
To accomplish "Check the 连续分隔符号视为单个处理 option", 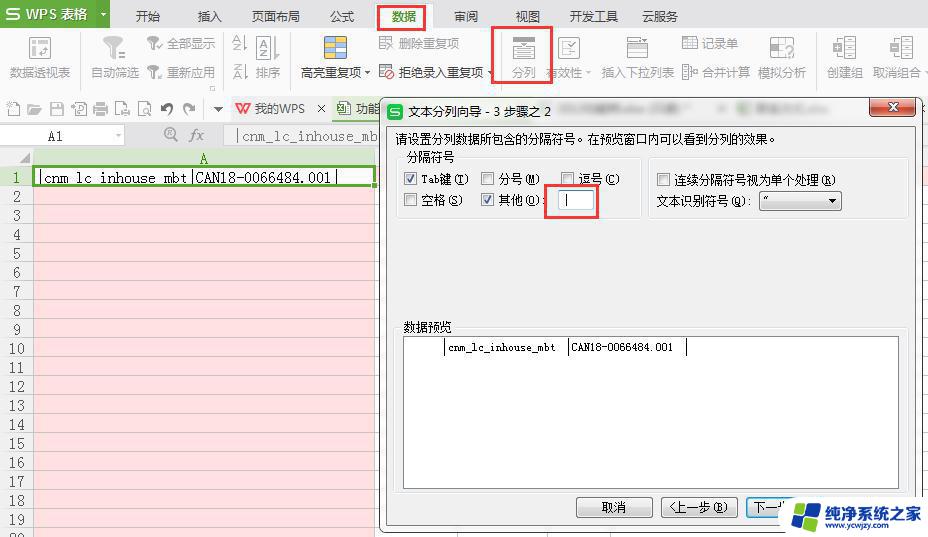I will click(664, 180).
